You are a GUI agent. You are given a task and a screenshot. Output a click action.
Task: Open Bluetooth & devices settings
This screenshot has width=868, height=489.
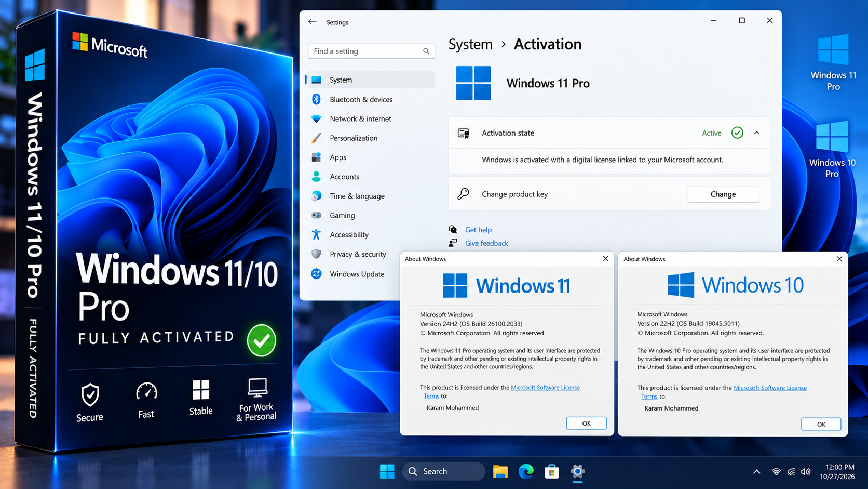[371, 99]
